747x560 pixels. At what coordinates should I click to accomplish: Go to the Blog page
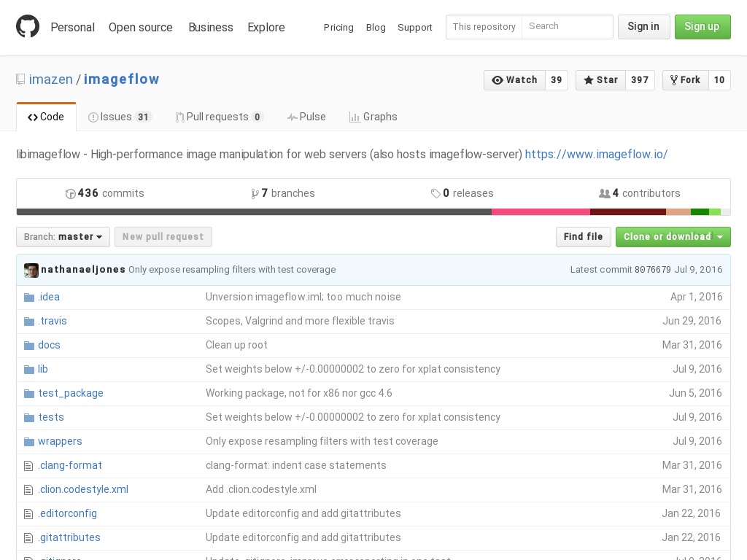point(376,28)
